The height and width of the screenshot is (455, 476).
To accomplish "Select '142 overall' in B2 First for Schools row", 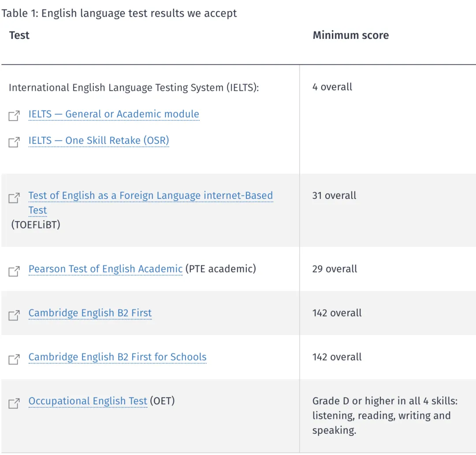I will pyautogui.click(x=337, y=357).
